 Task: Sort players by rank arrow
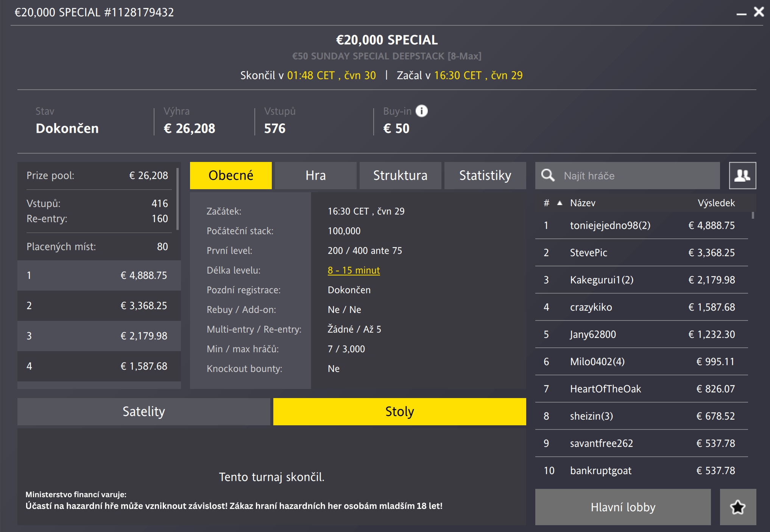click(560, 203)
